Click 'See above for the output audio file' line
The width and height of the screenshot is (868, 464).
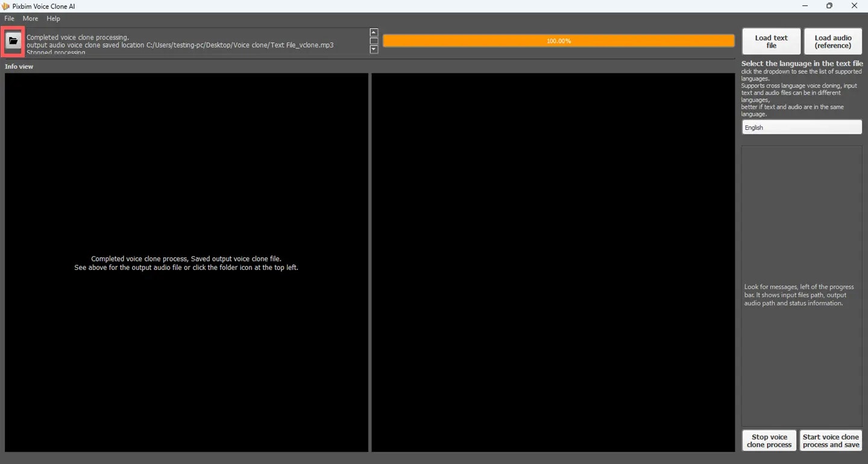(x=186, y=268)
